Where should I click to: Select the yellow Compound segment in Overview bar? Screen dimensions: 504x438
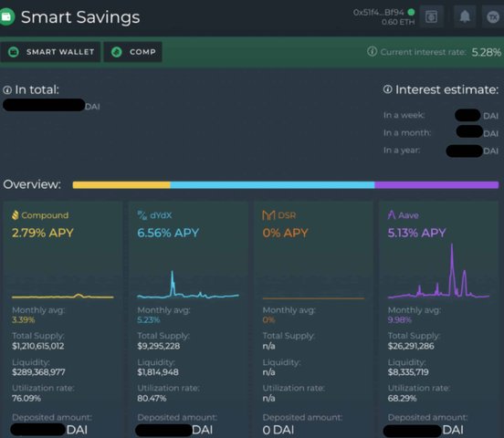coord(121,184)
